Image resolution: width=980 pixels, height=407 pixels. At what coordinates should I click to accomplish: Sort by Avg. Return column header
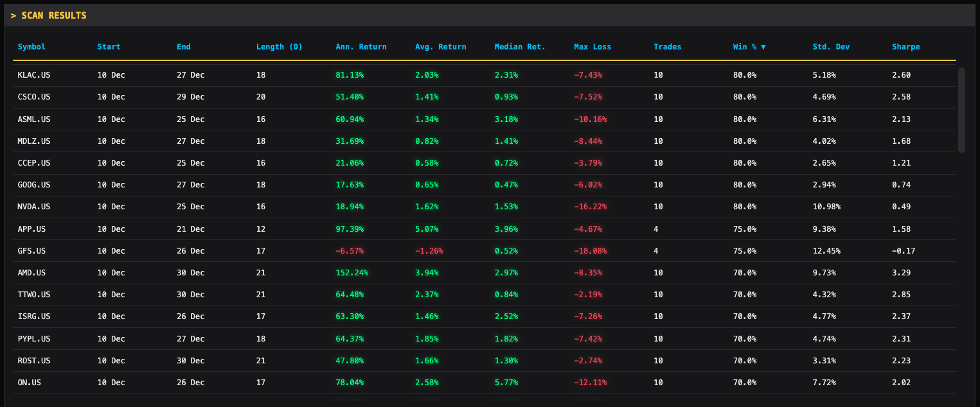coord(440,47)
